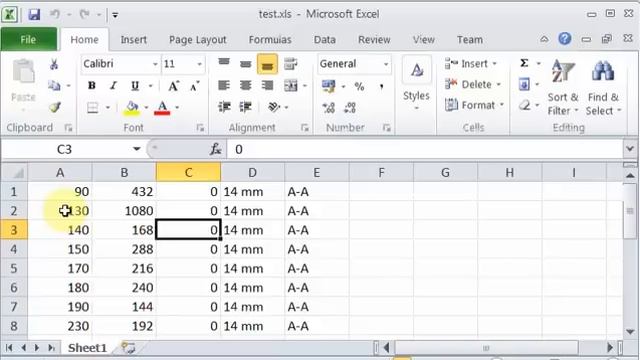Viewport: 640px width, 360px height.
Task: Click the Undo arrow icon
Action: pyautogui.click(x=55, y=14)
